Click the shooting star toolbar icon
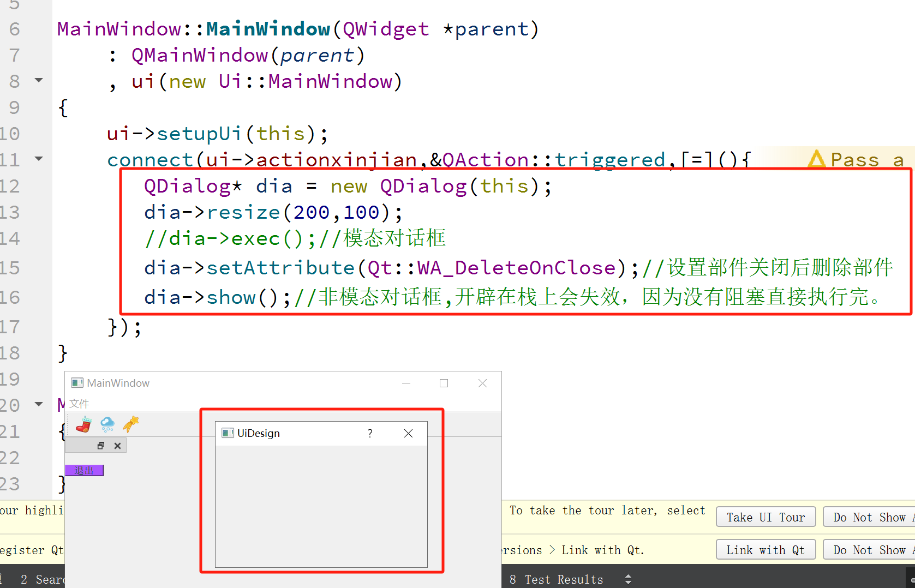915x588 pixels. (x=131, y=424)
